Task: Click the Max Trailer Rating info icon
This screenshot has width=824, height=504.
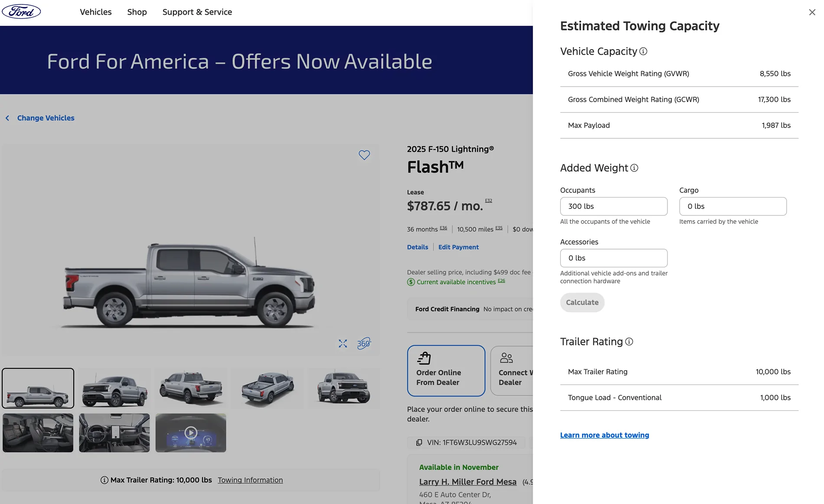Action: pos(104,480)
